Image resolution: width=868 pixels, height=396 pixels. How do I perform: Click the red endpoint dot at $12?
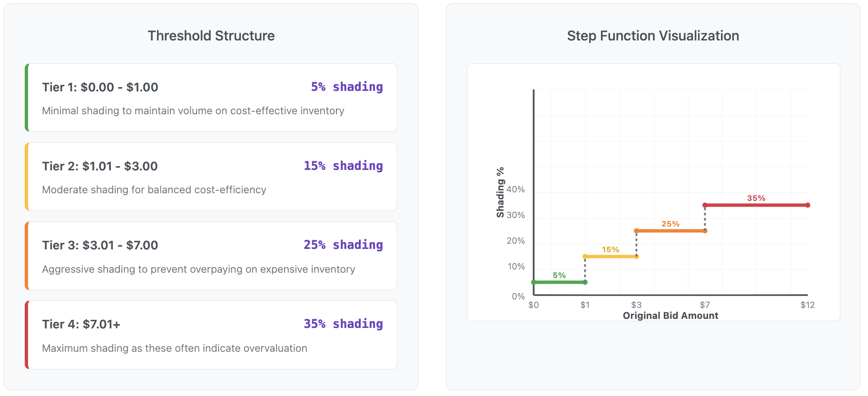pyautogui.click(x=808, y=205)
